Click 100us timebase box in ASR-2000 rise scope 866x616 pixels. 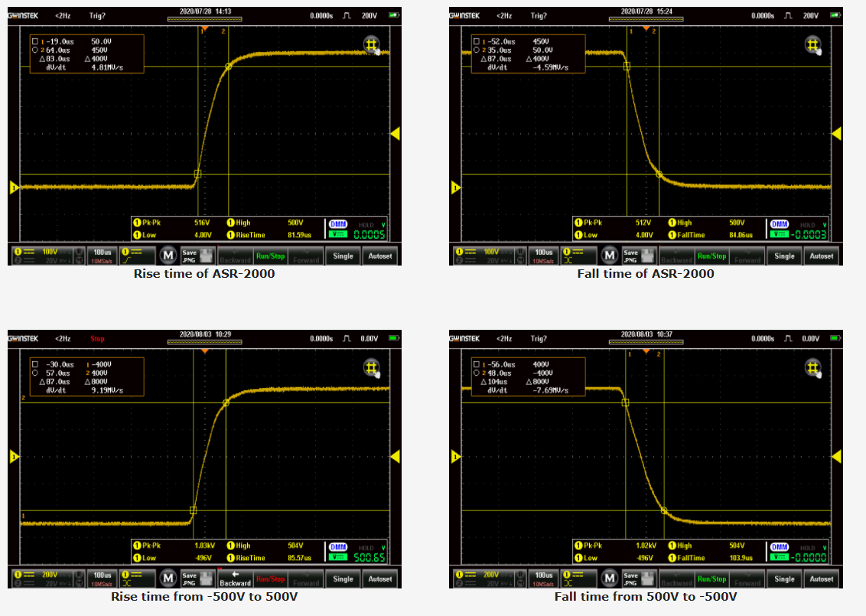[103, 256]
